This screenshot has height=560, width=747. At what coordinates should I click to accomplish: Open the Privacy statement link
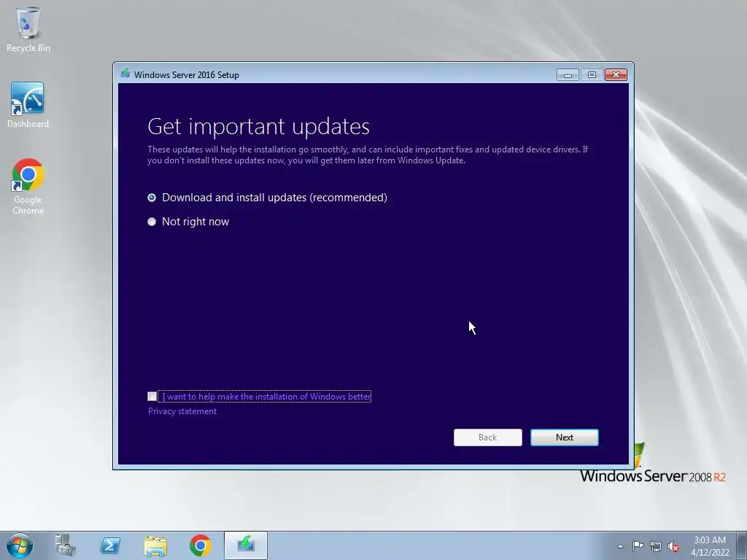(x=182, y=411)
